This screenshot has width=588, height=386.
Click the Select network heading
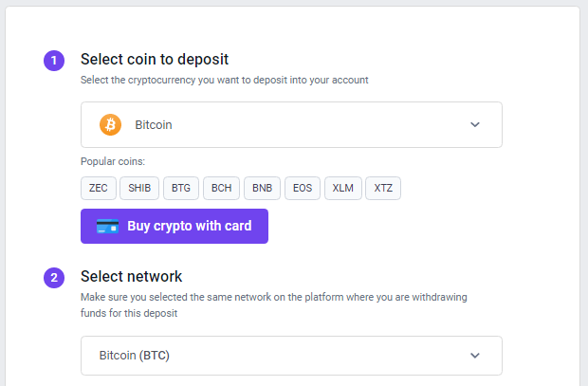tap(131, 277)
